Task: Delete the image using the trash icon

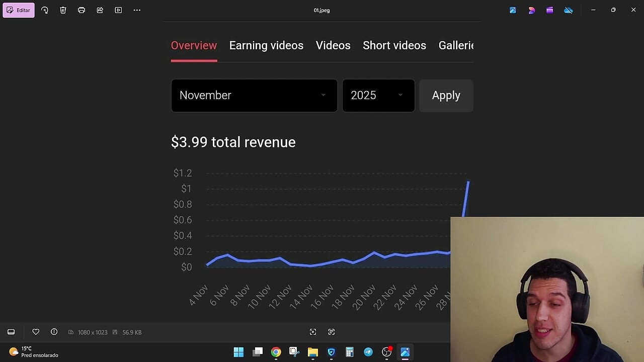Action: click(63, 10)
